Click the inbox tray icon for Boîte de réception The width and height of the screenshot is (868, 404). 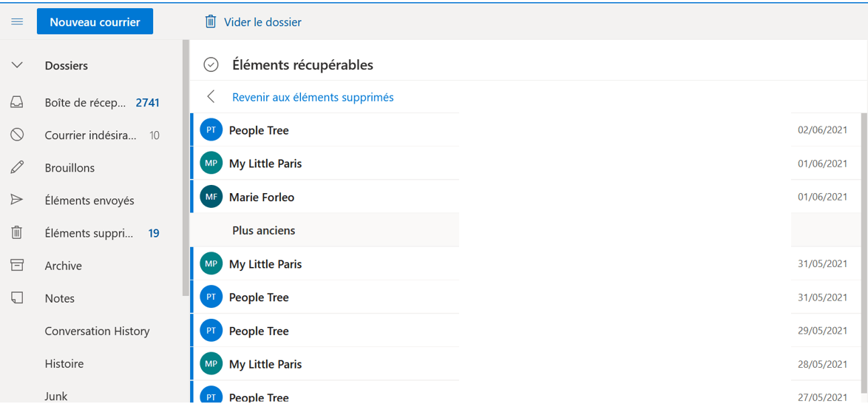17,103
